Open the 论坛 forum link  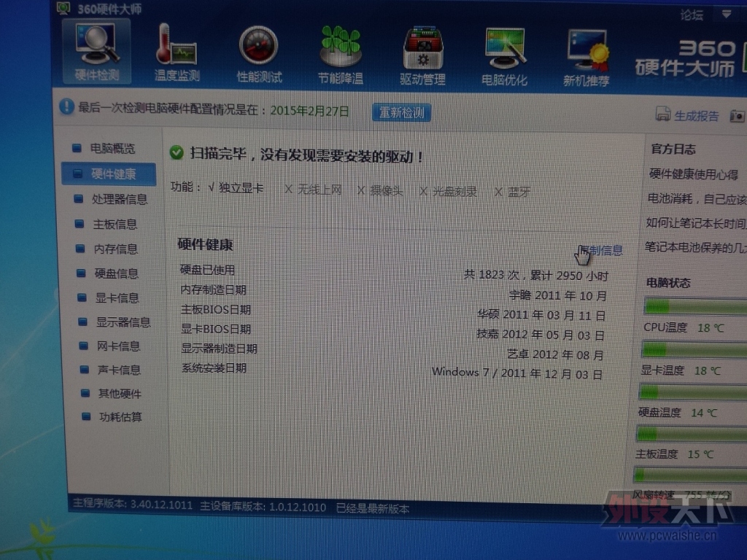click(692, 15)
